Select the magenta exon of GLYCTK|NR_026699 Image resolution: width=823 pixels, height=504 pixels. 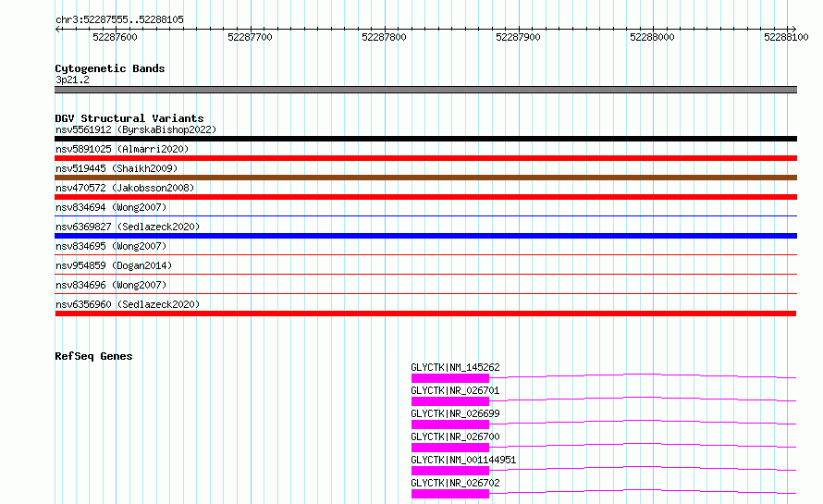coord(450,424)
